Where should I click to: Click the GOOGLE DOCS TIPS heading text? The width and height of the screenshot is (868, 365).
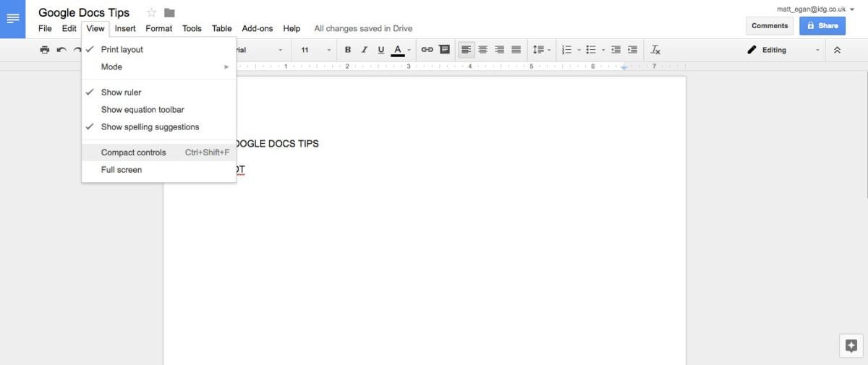coord(278,144)
